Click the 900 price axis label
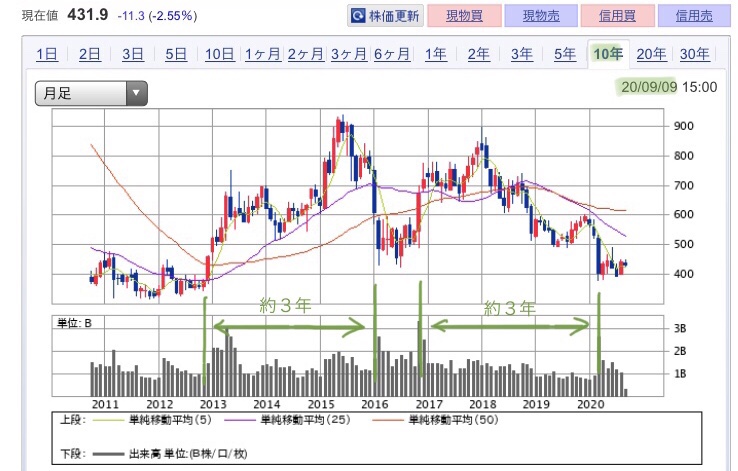 pyautogui.click(x=683, y=126)
